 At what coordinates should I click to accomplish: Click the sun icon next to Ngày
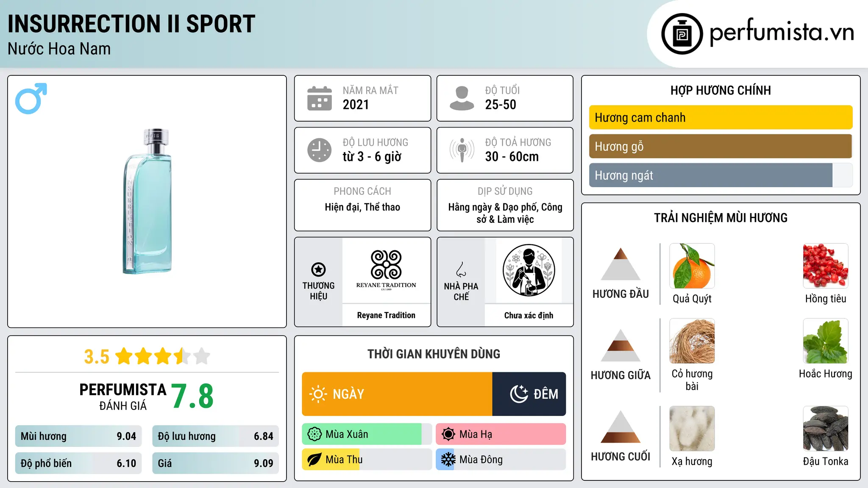[x=318, y=394]
